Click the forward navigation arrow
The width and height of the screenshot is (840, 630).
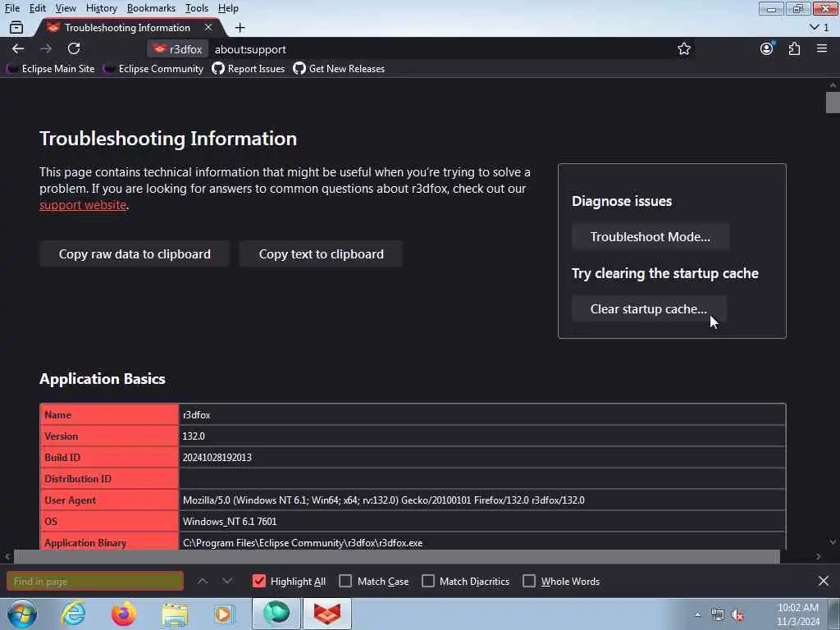point(46,48)
